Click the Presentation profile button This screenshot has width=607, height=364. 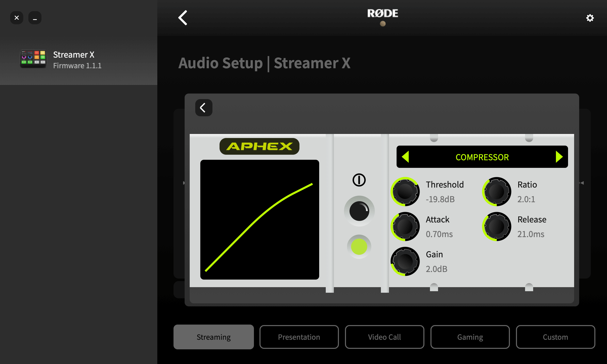point(298,337)
